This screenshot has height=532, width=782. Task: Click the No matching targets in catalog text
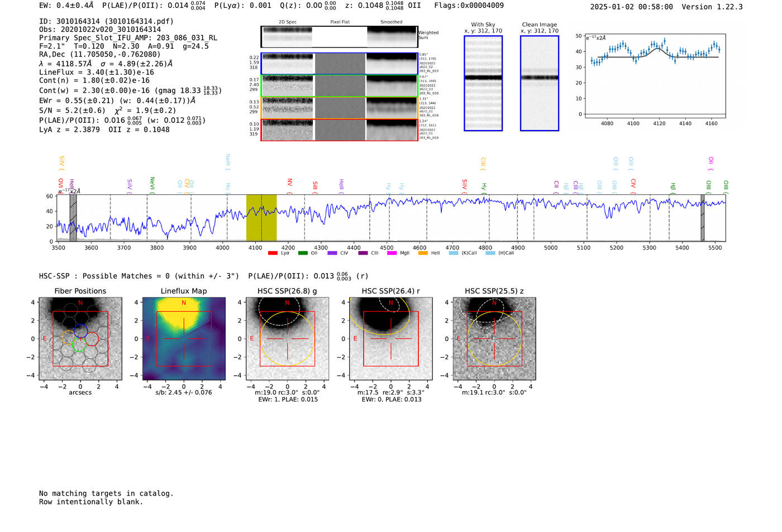(x=106, y=493)
